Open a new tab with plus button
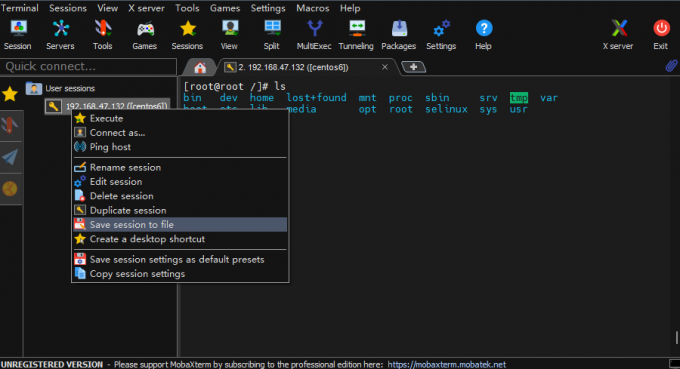 pyautogui.click(x=413, y=67)
